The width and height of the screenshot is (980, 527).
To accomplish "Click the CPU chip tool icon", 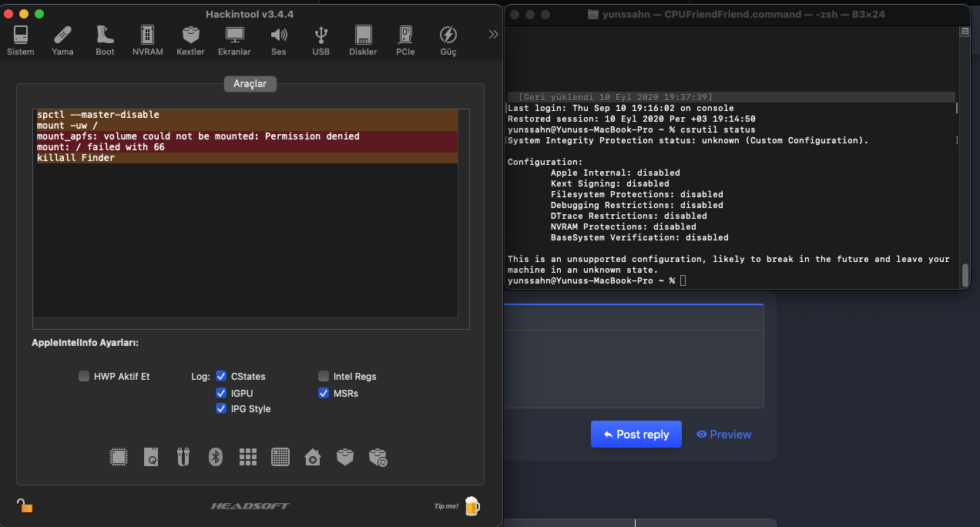I will pos(119,457).
